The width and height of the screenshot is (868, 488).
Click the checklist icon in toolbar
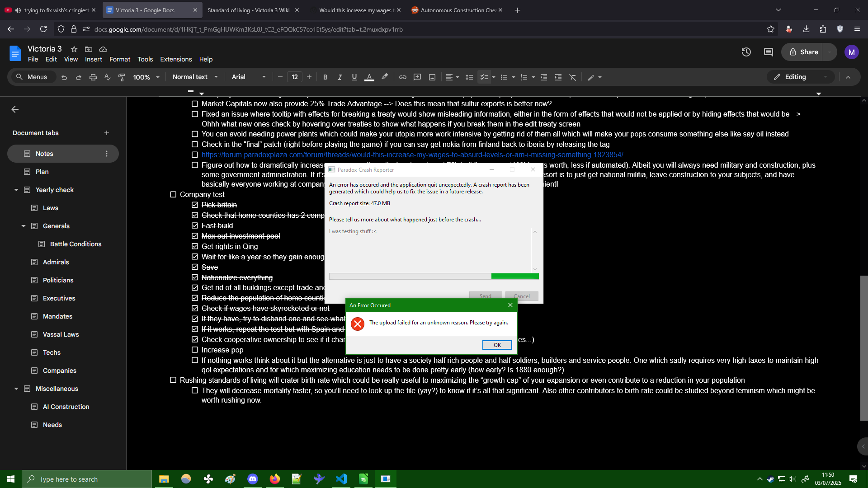pos(484,77)
